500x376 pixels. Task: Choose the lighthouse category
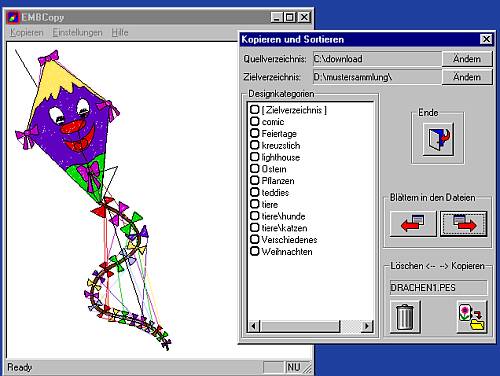tap(275, 157)
